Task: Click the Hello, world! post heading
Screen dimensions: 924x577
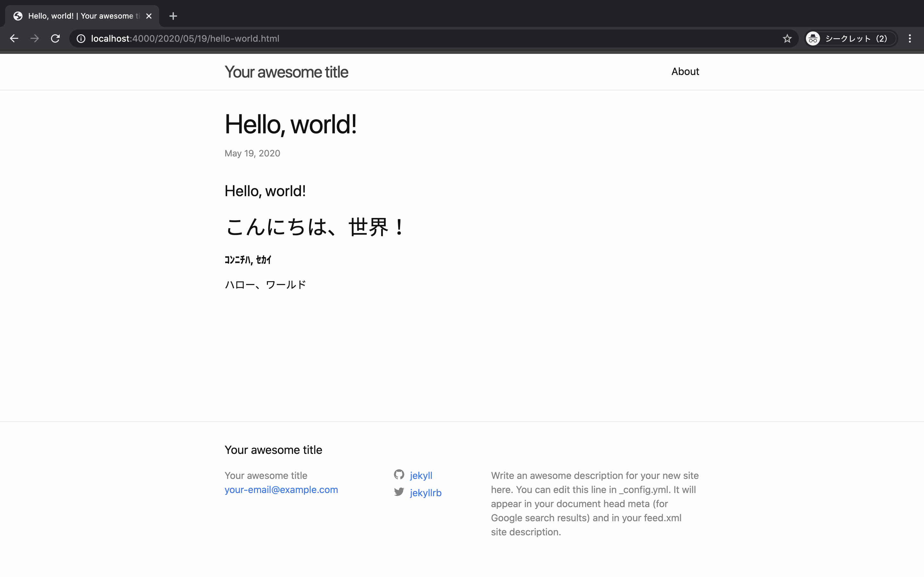Action: click(291, 124)
